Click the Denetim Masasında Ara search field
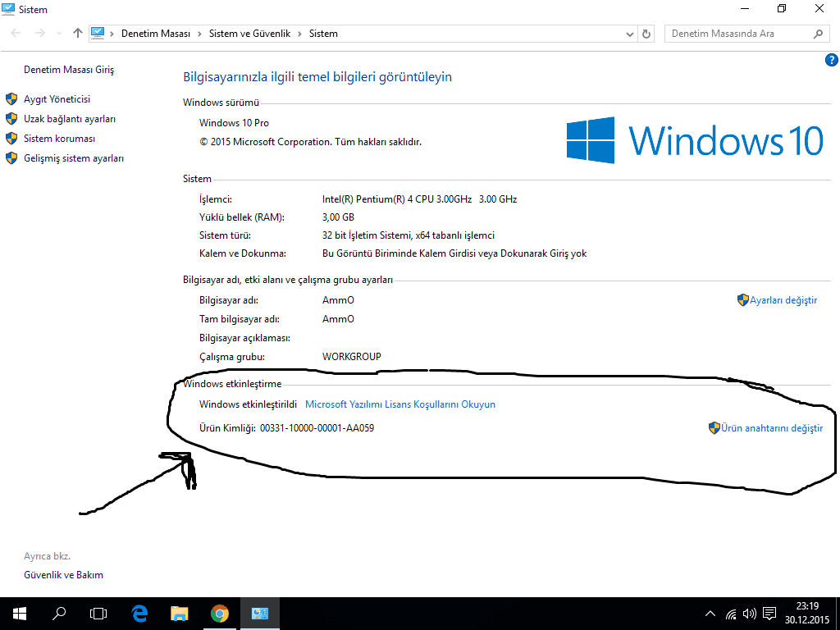 pyautogui.click(x=737, y=34)
